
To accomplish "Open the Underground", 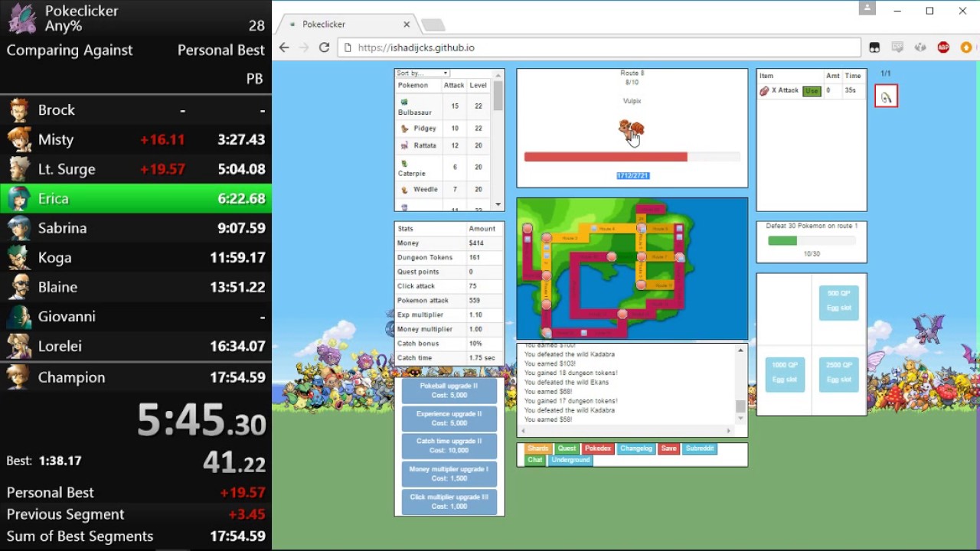I will pyautogui.click(x=571, y=460).
